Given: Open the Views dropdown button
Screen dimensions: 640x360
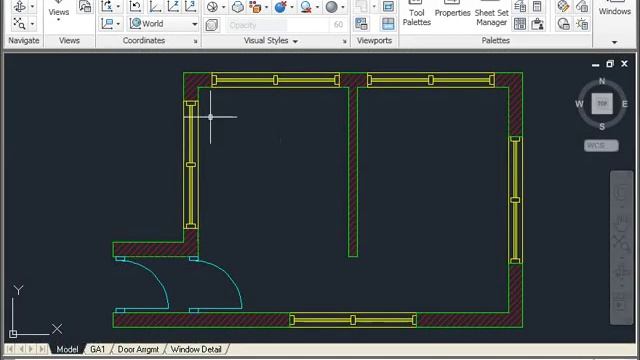Looking at the screenshot, I should 58,12.
